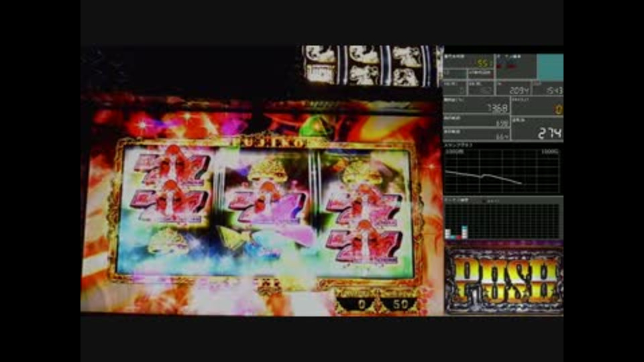644x362 pixels.
Task: Select the gold bell symbol on center reel top
Action: click(x=269, y=170)
